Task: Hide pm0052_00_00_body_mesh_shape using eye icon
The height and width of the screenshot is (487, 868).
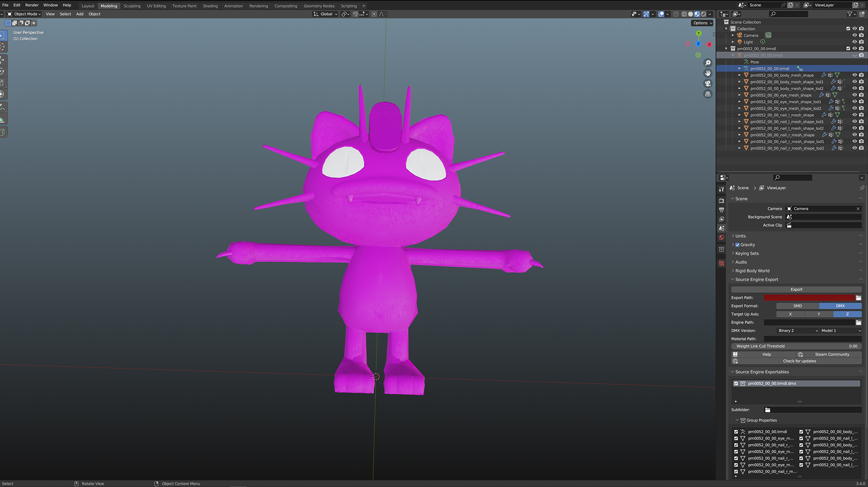Action: pos(854,75)
